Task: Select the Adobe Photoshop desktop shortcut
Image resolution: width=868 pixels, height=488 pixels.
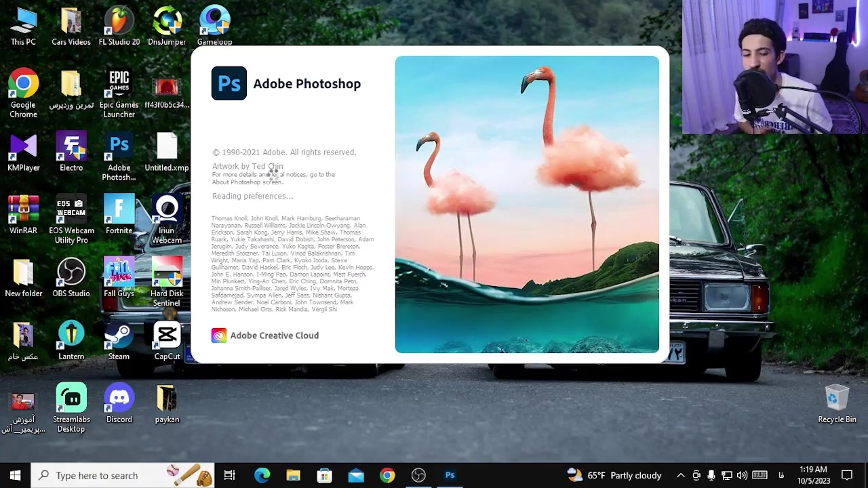Action: click(119, 157)
